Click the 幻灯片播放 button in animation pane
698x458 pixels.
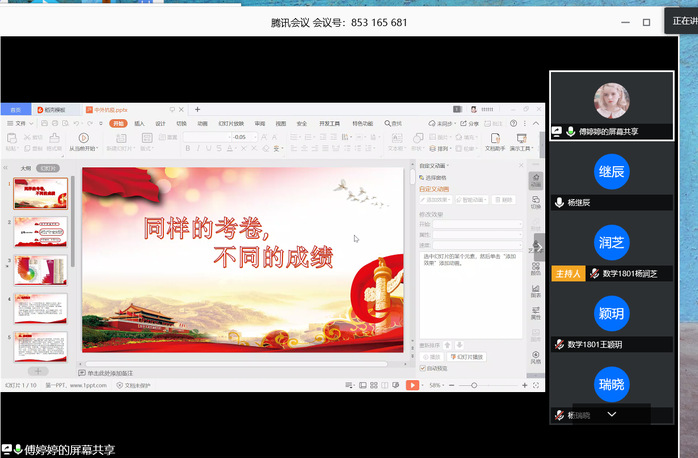click(x=469, y=356)
